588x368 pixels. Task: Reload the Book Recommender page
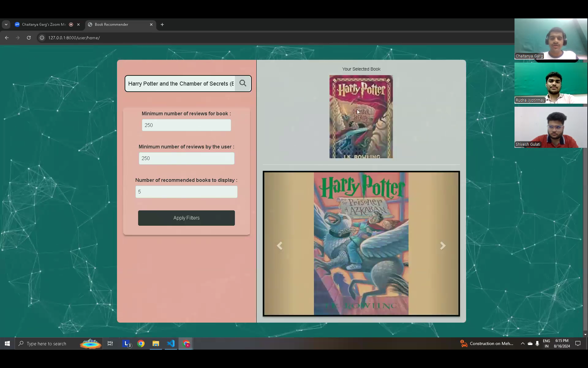(x=29, y=38)
